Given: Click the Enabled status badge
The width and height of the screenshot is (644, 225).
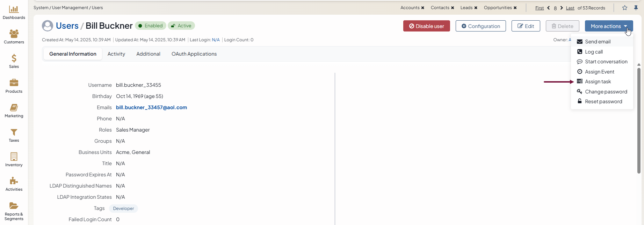Looking at the screenshot, I should [150, 26].
